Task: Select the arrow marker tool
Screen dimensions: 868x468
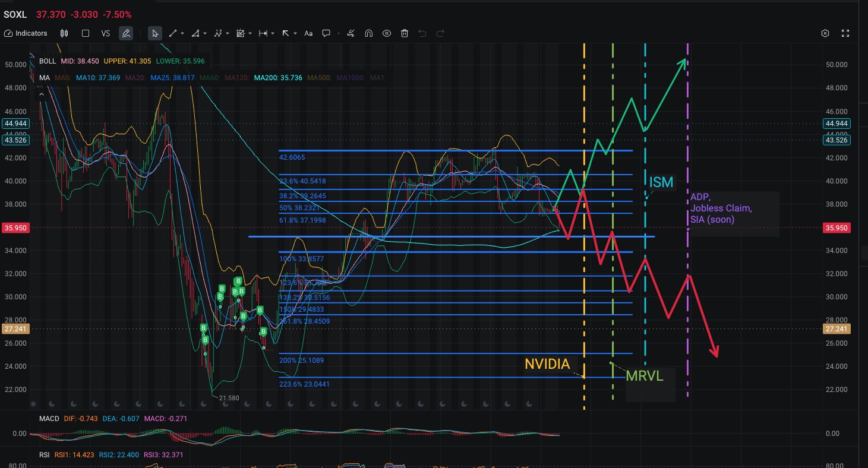Action: click(x=286, y=33)
